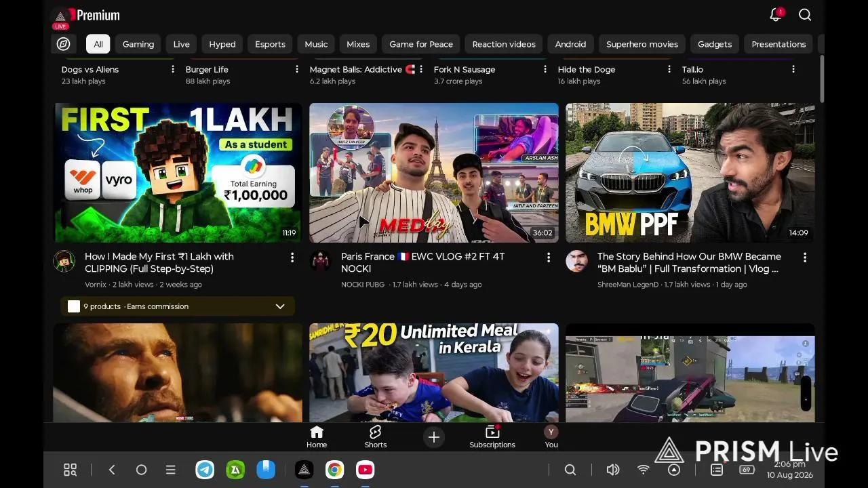This screenshot has height=488, width=868.
Task: Open more options for Tall.io
Action: (x=793, y=69)
